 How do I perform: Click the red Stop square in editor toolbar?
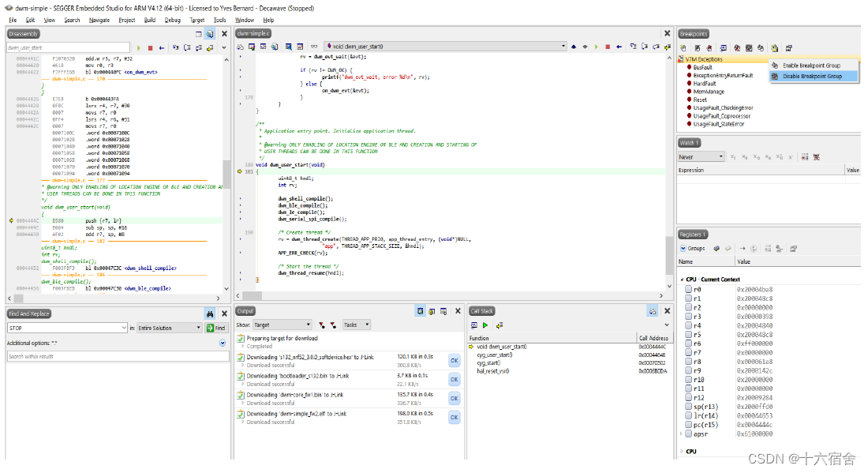coord(608,47)
